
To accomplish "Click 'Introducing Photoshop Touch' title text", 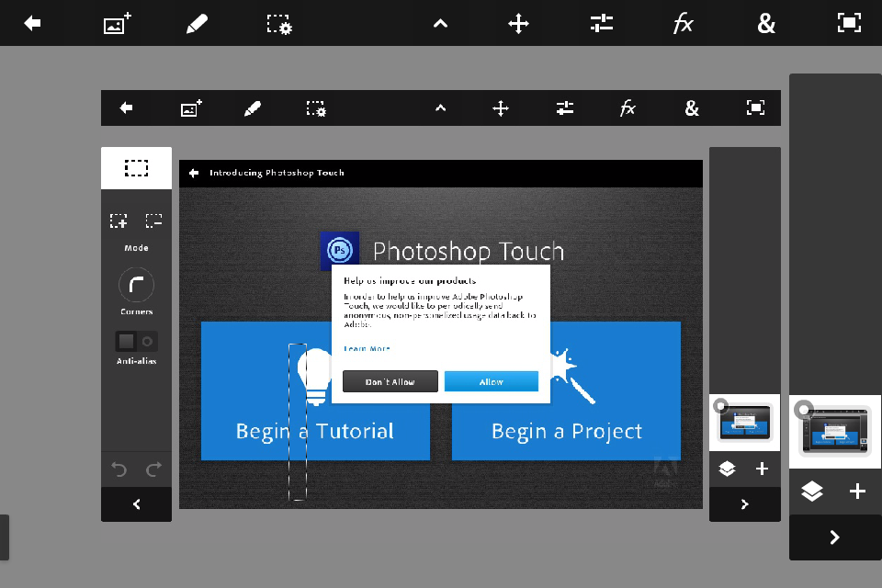I will click(277, 173).
